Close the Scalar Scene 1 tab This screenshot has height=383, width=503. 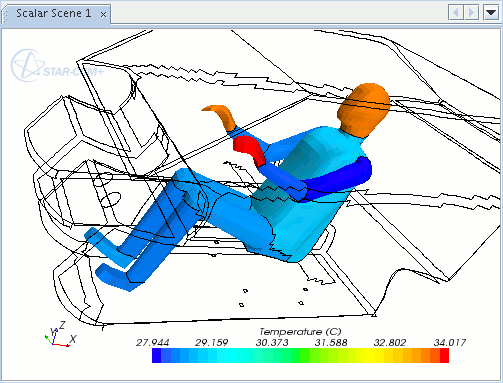pyautogui.click(x=104, y=14)
